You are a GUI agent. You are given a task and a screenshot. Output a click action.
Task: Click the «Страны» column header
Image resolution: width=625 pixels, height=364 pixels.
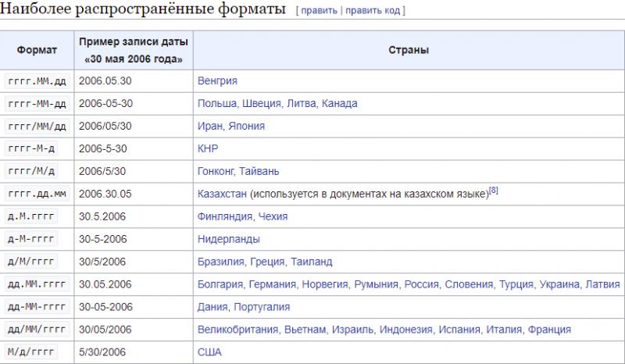tap(409, 50)
